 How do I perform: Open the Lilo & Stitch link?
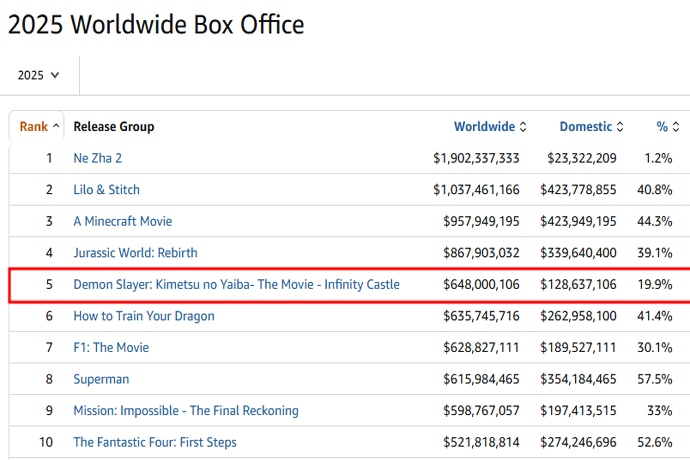point(106,190)
